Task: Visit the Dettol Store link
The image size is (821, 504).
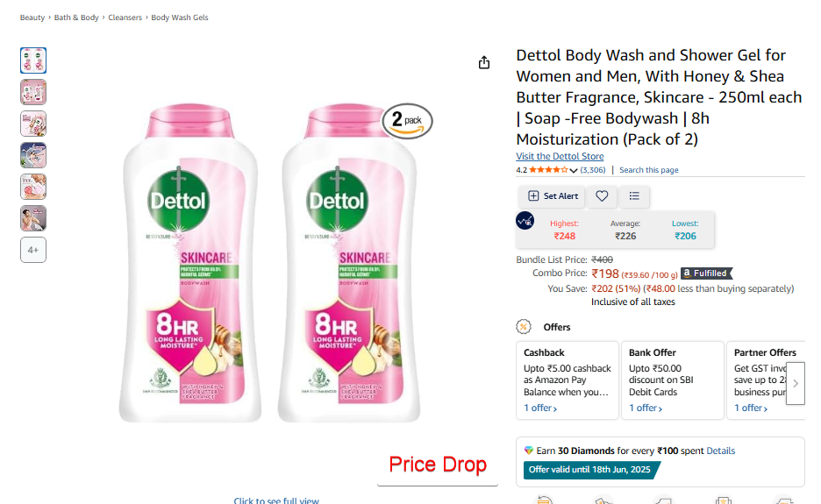Action: click(x=560, y=156)
